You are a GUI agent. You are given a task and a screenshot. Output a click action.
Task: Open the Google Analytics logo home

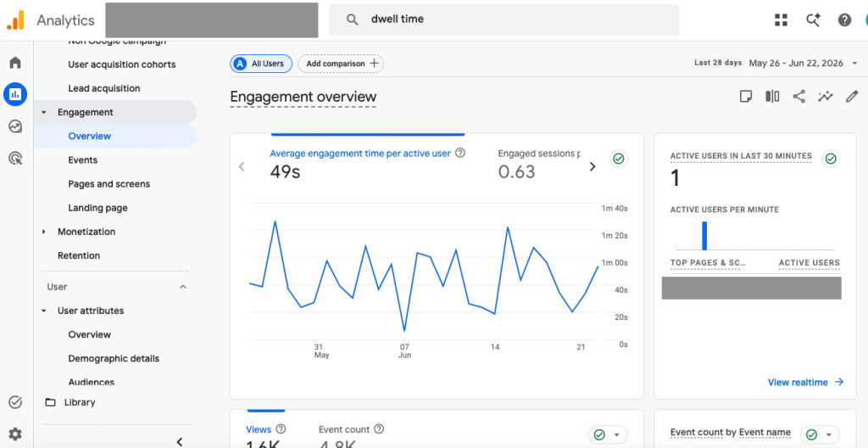(15, 20)
